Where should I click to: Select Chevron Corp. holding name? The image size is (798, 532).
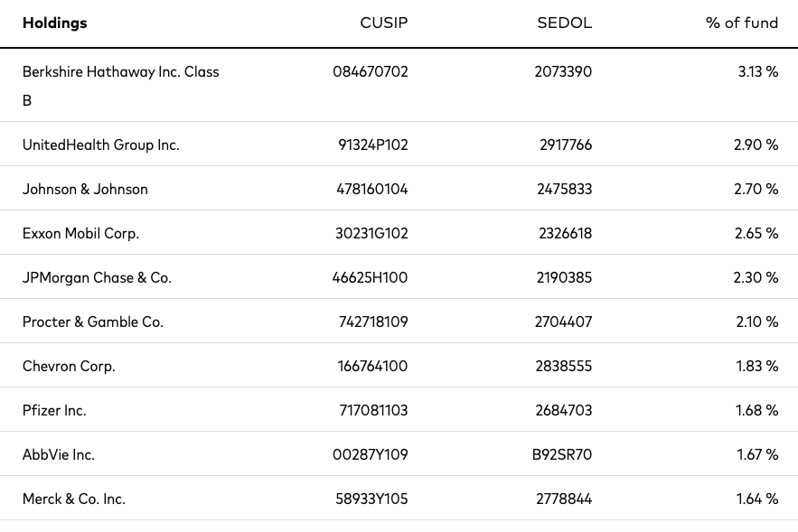[x=69, y=366]
